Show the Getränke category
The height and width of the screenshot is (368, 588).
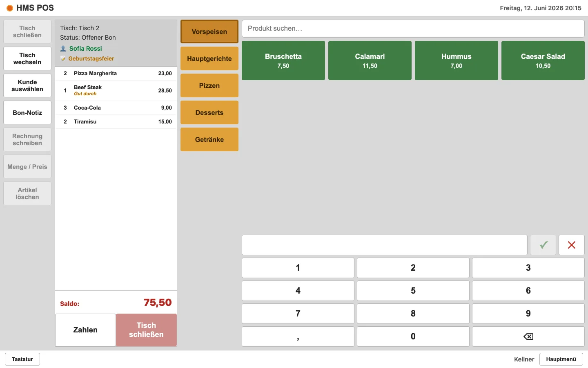pos(209,139)
